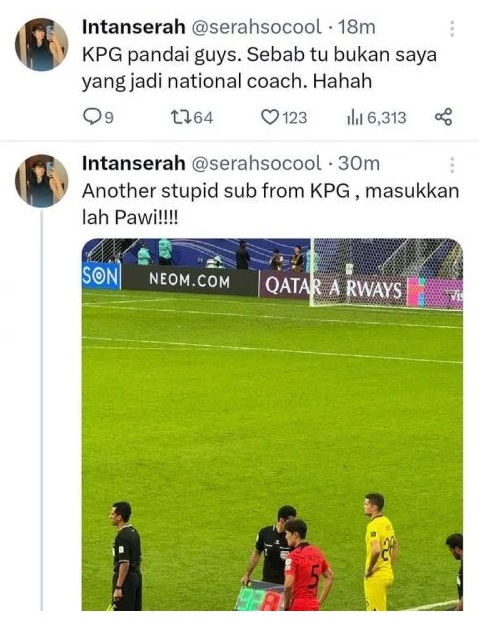Select the retweet count 64
This screenshot has height=619, width=493.
(203, 118)
